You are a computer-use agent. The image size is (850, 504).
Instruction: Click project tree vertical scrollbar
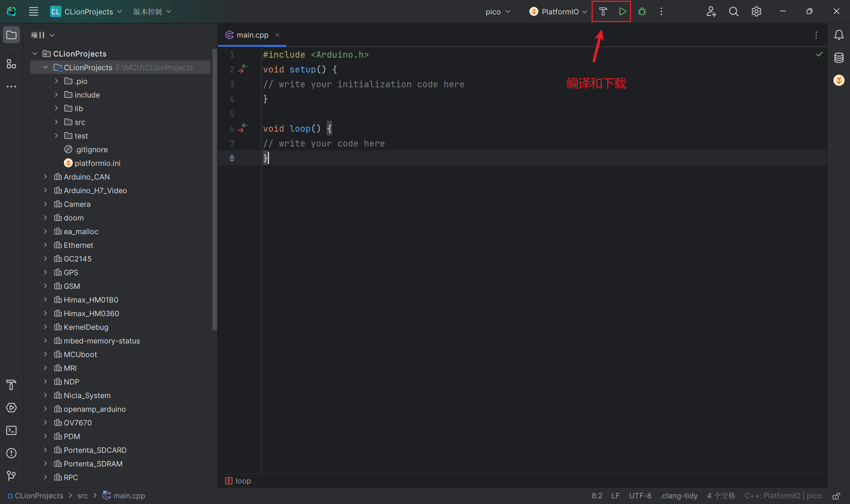tap(215, 189)
